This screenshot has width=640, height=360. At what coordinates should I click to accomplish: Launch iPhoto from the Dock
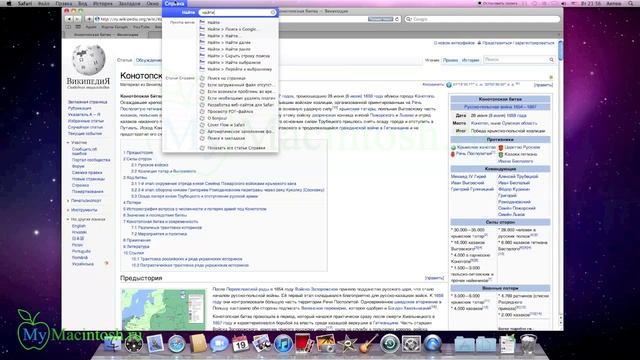tap(325, 344)
